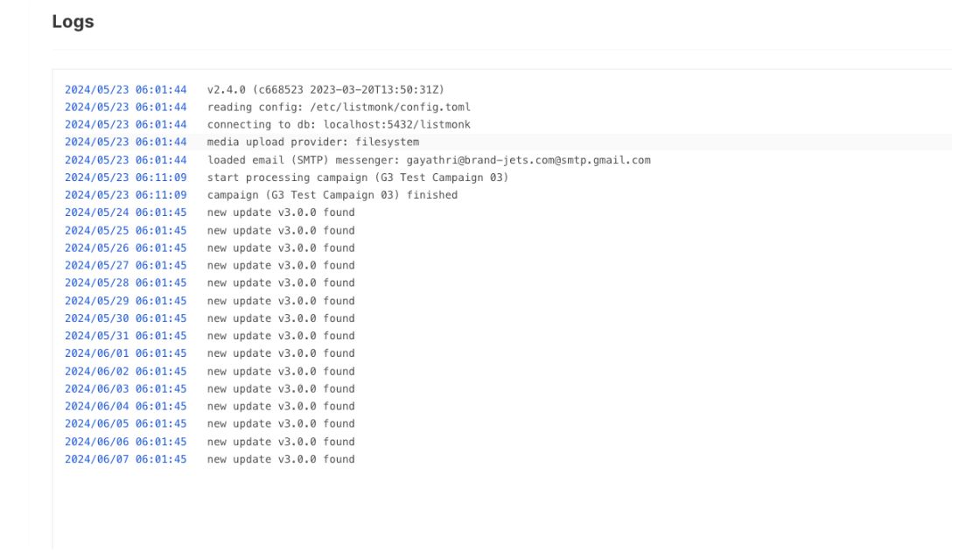
Task: Select the 2024/05/23 06:11:09 first timestamp
Action: coord(126,178)
